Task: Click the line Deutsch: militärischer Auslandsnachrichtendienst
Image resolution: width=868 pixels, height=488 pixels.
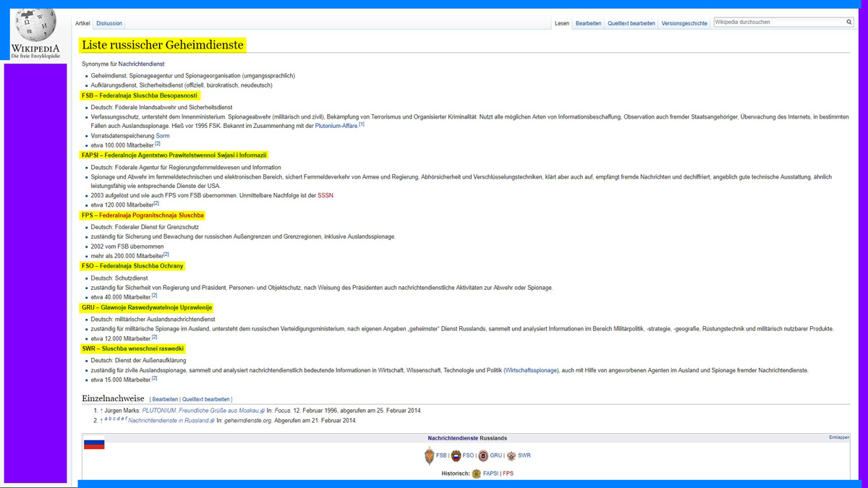Action: [x=153, y=319]
